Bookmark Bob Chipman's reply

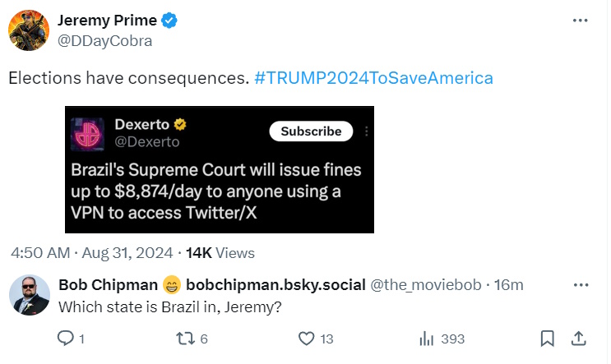click(x=547, y=339)
